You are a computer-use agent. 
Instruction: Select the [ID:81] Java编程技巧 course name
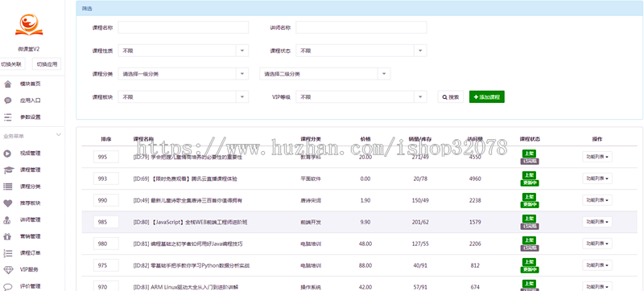click(x=188, y=244)
